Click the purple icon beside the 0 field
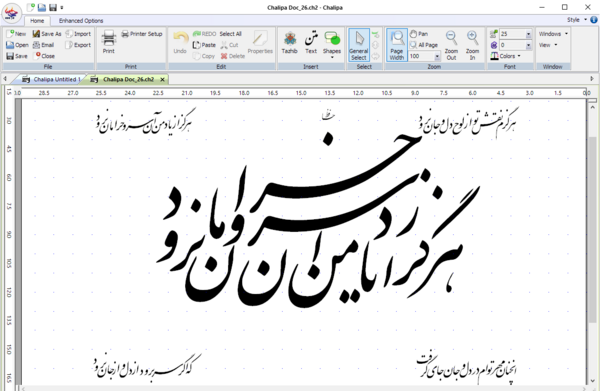600x391 pixels. [x=494, y=45]
